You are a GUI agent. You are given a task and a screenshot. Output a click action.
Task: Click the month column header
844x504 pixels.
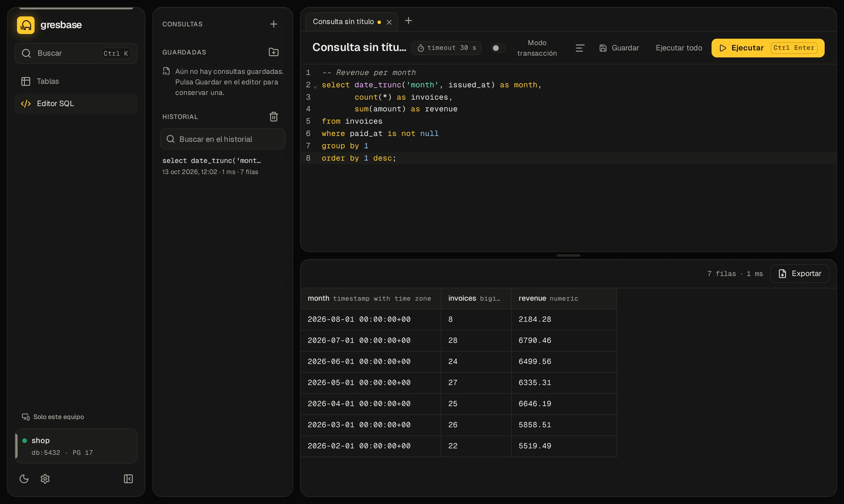[370, 299]
